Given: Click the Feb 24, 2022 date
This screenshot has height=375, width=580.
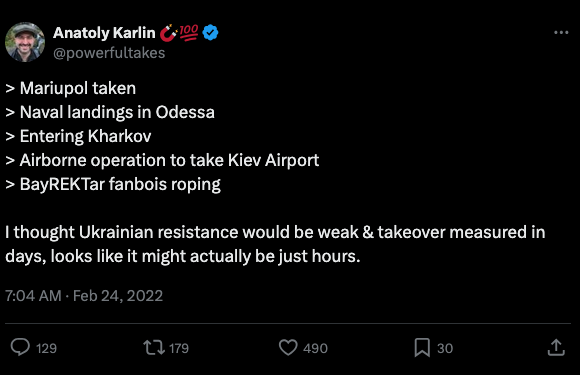Looking at the screenshot, I should point(118,296).
